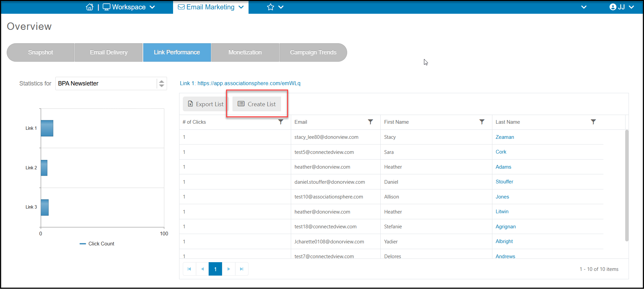Viewport: 644px width, 289px height.
Task: Filter the # of Clicks column
Action: pyautogui.click(x=281, y=122)
